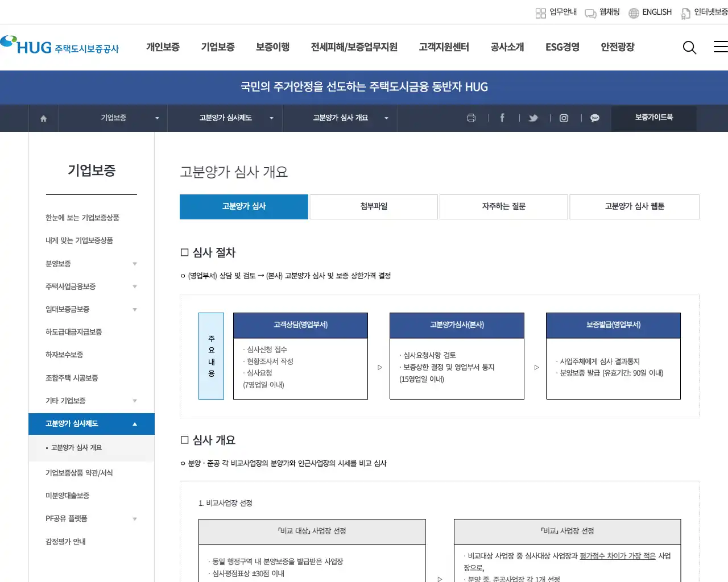Open the Instagram share icon
This screenshot has height=582, width=728.
click(x=564, y=118)
